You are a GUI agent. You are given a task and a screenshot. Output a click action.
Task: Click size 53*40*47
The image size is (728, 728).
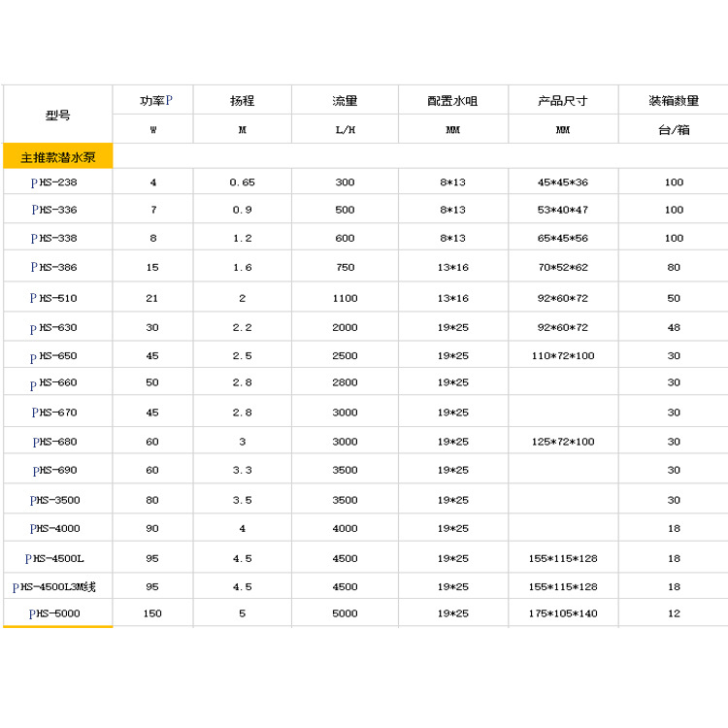563,210
